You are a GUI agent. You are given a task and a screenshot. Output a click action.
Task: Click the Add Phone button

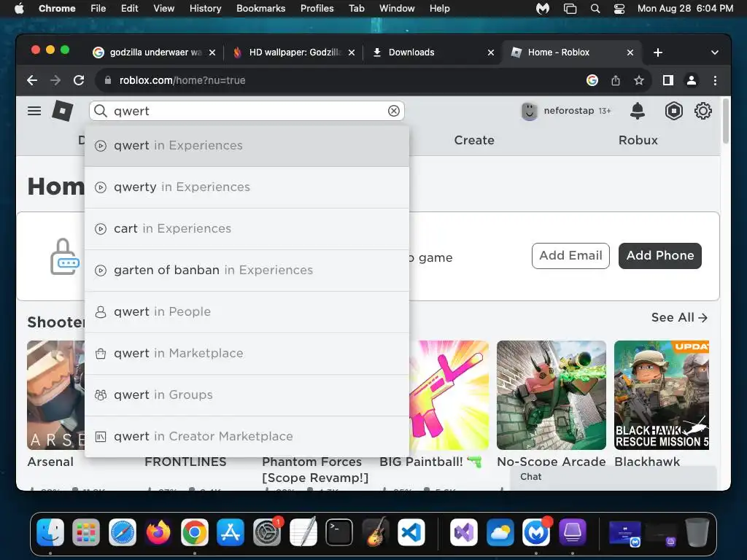pos(659,256)
